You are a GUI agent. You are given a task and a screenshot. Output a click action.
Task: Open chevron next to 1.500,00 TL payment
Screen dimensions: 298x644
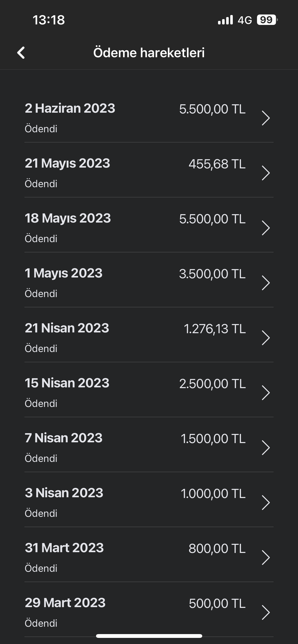tap(266, 448)
